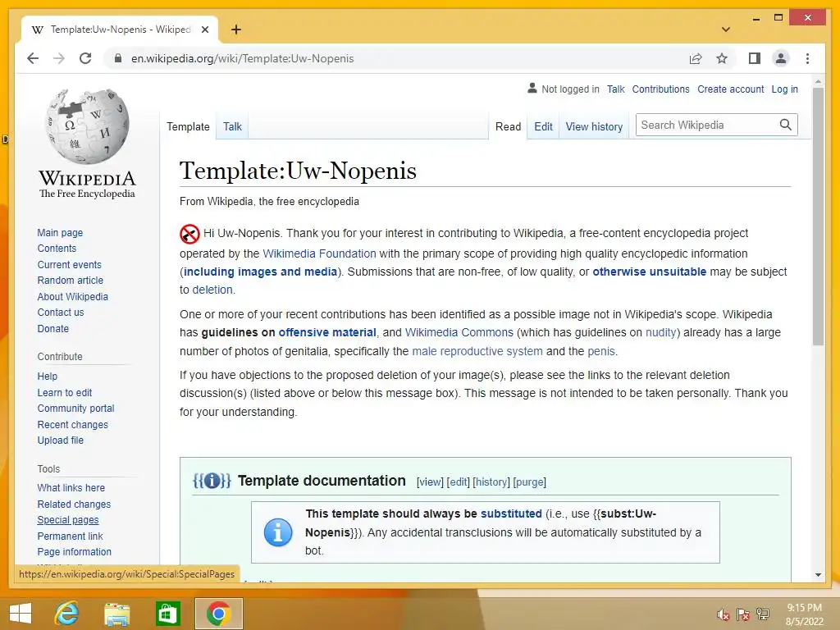Viewport: 840px width, 630px height.
Task: Click the search magnifier button
Action: coord(785,125)
